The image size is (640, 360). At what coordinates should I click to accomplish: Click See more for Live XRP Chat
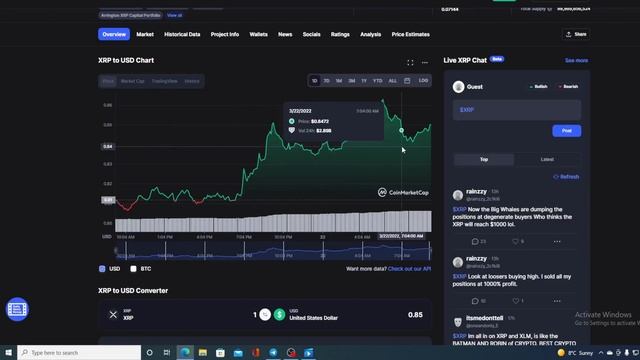click(x=576, y=60)
